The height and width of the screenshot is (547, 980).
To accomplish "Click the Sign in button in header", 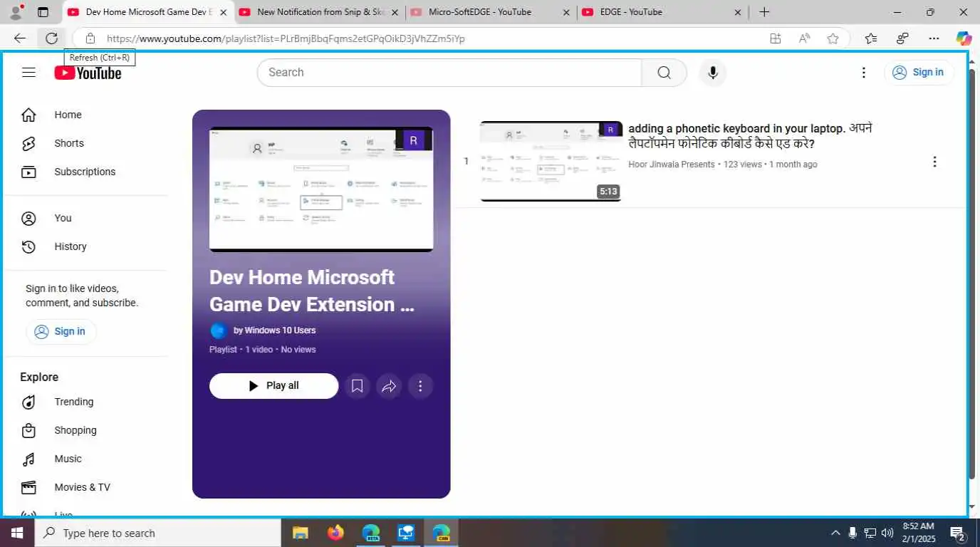I will 919,72.
